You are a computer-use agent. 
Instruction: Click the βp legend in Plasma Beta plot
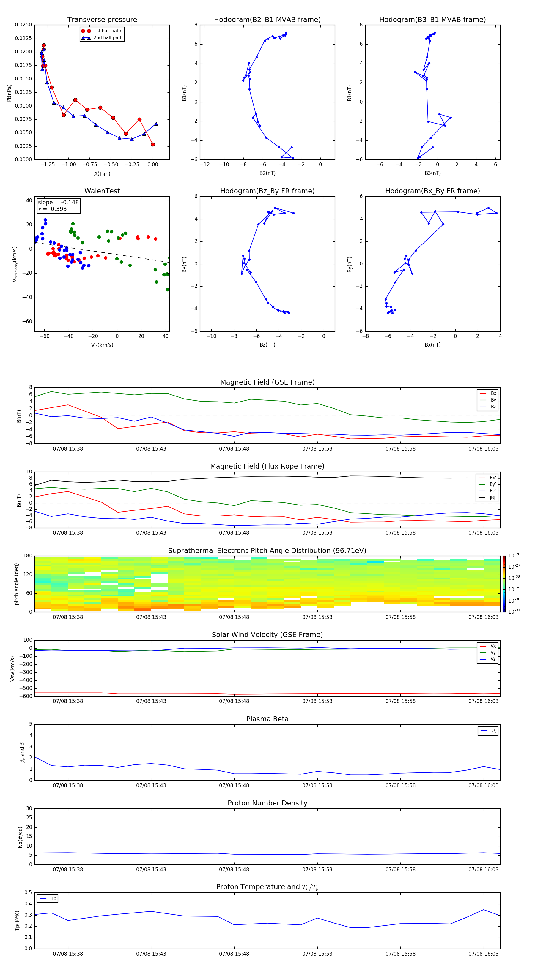click(x=488, y=731)
